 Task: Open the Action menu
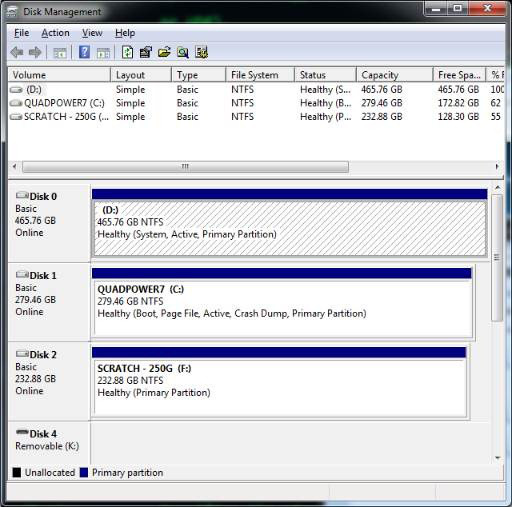coord(55,33)
